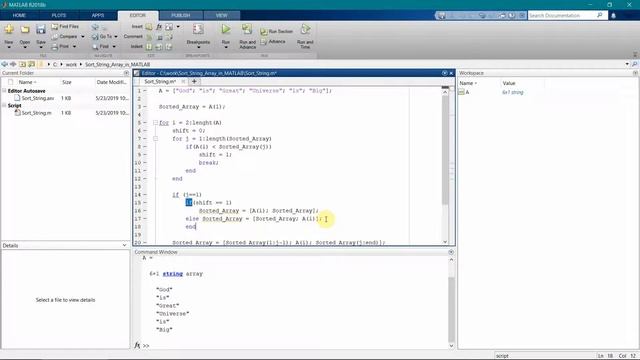This screenshot has width=640, height=360.
Task: Expand the Run button dropdown arrow
Action: (x=226, y=47)
